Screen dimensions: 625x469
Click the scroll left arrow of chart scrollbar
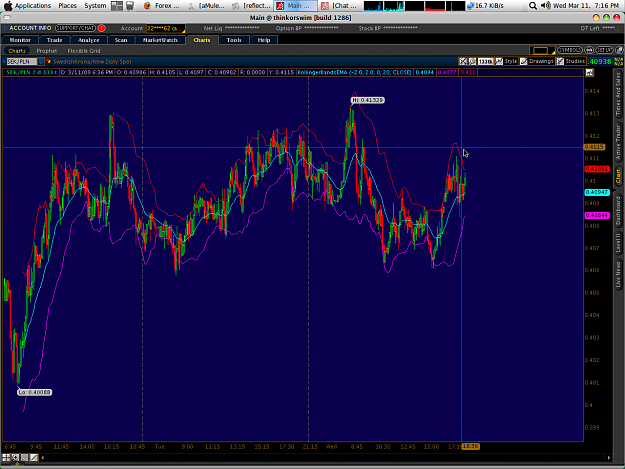click(x=43, y=458)
